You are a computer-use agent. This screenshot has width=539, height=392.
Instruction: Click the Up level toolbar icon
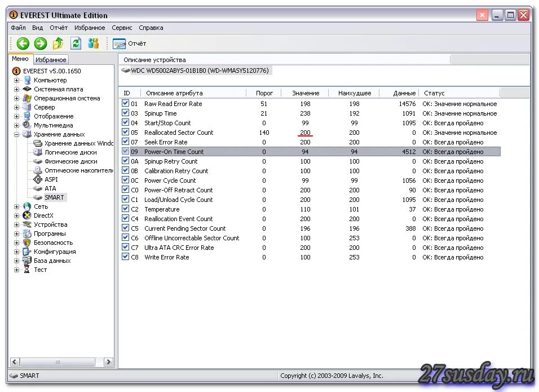tap(58, 43)
